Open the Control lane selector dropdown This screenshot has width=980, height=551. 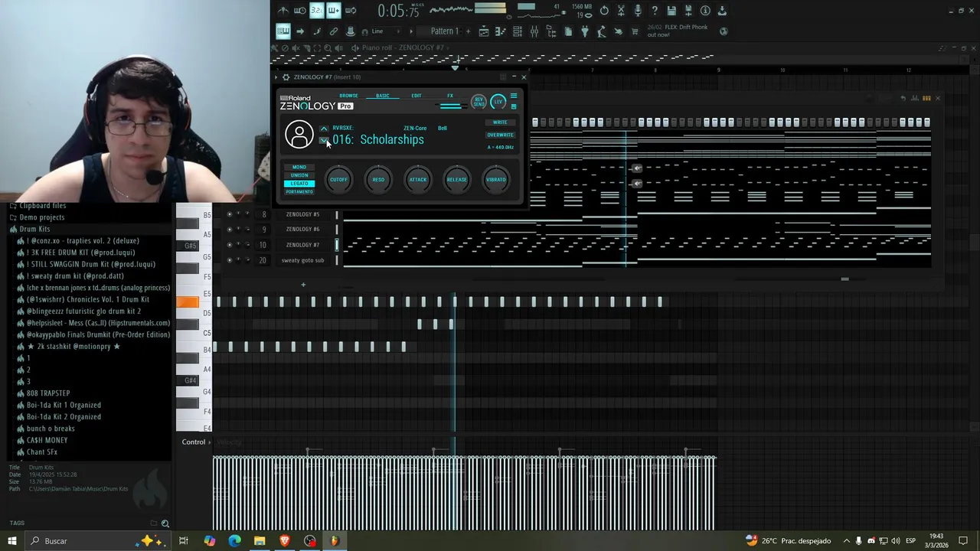tap(198, 442)
